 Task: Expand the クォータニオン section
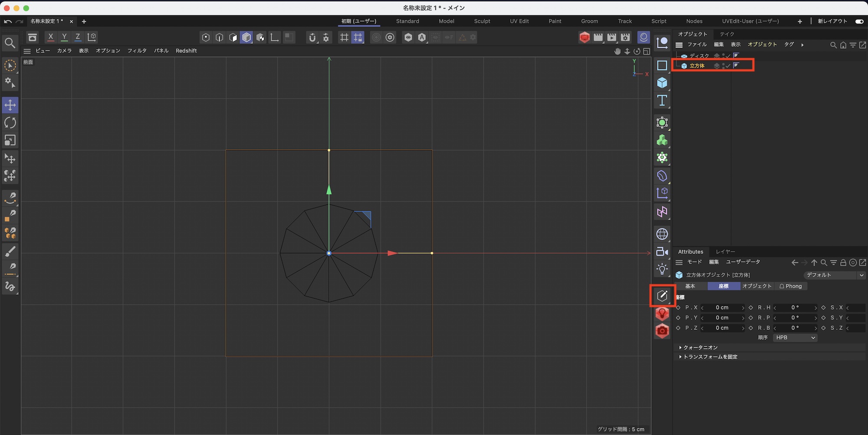[x=700, y=348]
